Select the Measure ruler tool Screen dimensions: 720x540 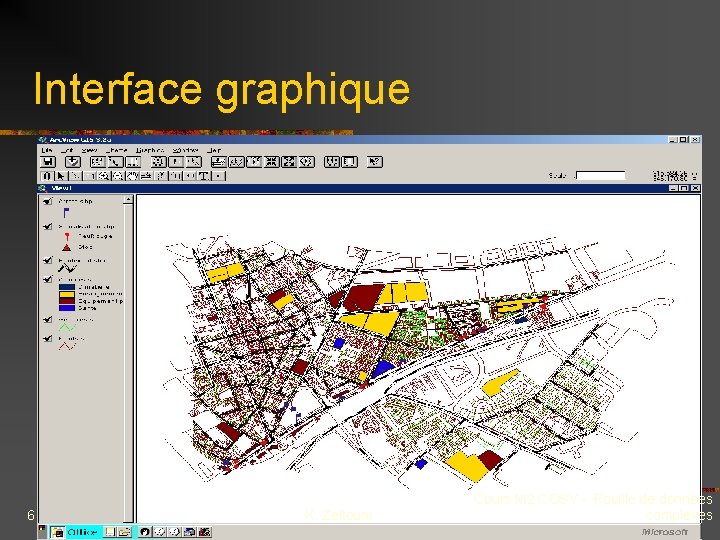pos(146,175)
